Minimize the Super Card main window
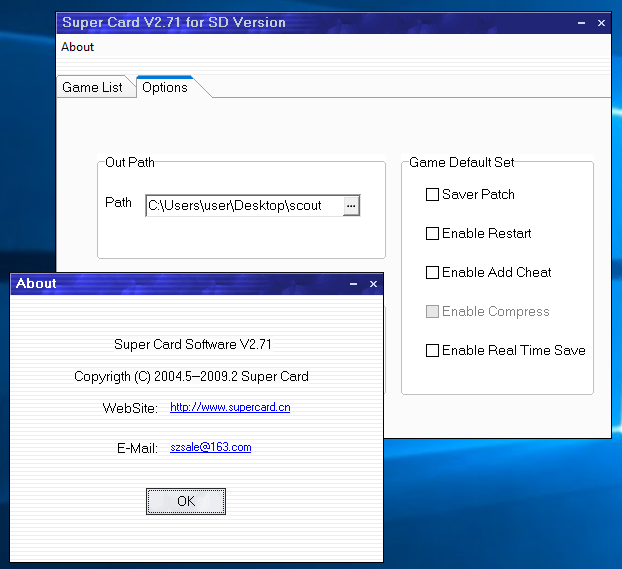This screenshot has height=569, width=622. point(582,23)
